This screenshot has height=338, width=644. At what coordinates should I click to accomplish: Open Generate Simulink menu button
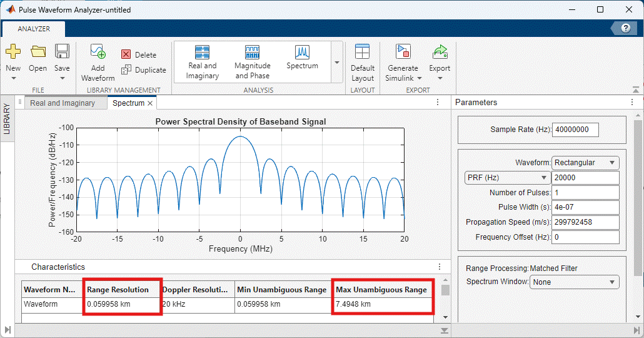pos(403,63)
